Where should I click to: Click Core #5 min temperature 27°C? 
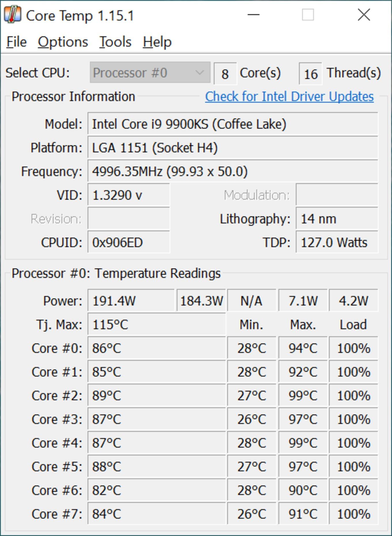(x=251, y=466)
